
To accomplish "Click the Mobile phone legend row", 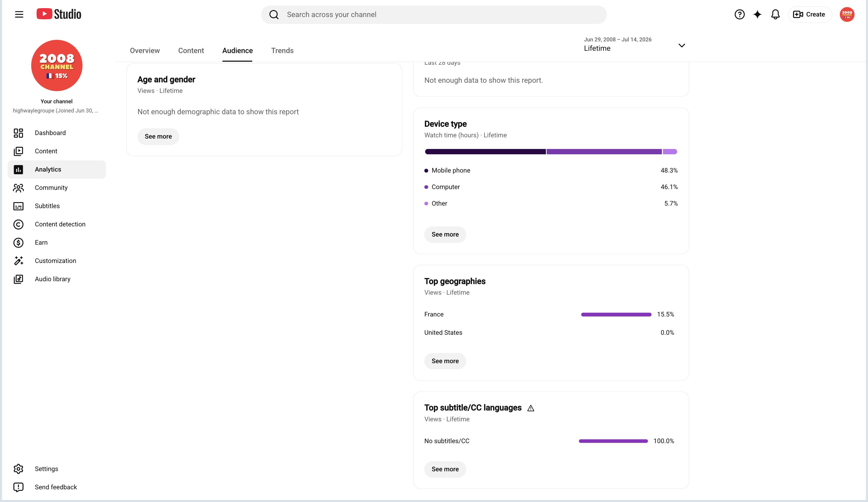I will click(551, 171).
